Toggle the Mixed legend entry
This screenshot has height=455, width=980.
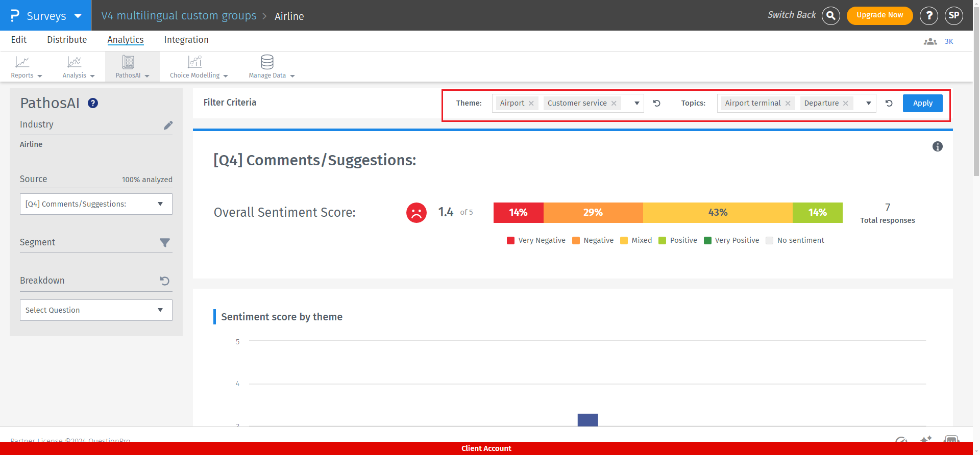click(x=636, y=240)
